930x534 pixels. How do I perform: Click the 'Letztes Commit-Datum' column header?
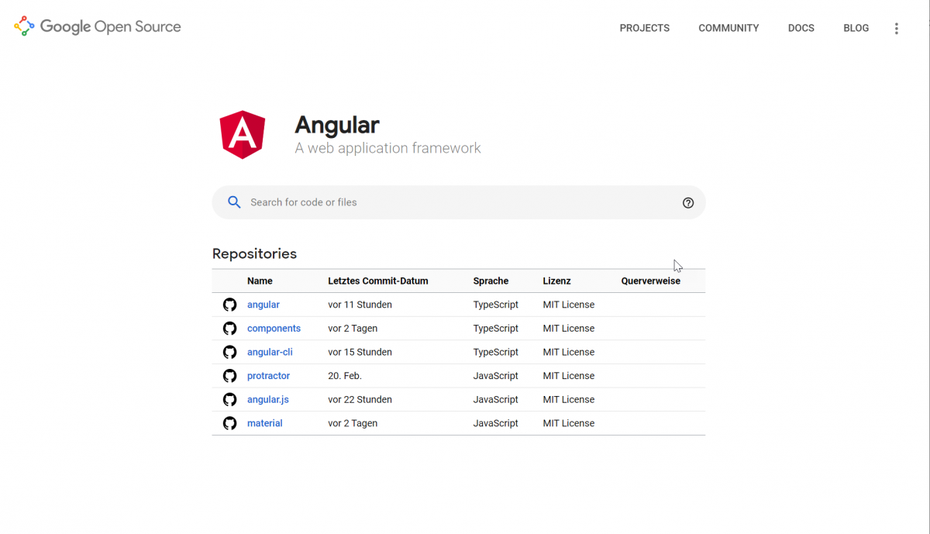pyautogui.click(x=378, y=281)
